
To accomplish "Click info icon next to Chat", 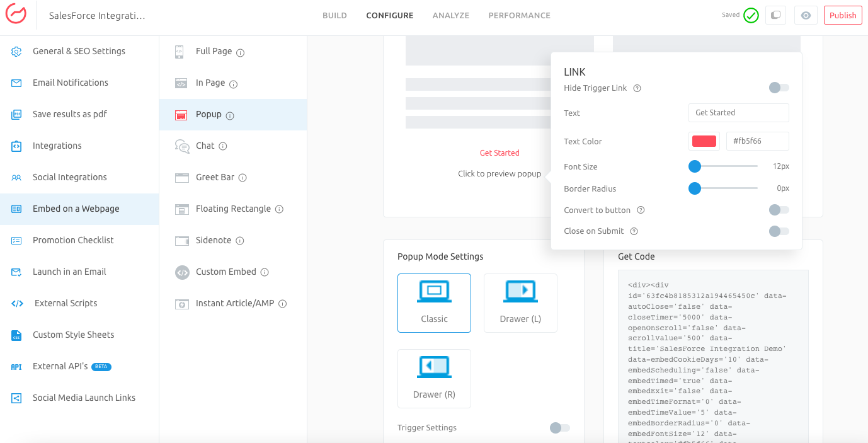I will (x=223, y=146).
